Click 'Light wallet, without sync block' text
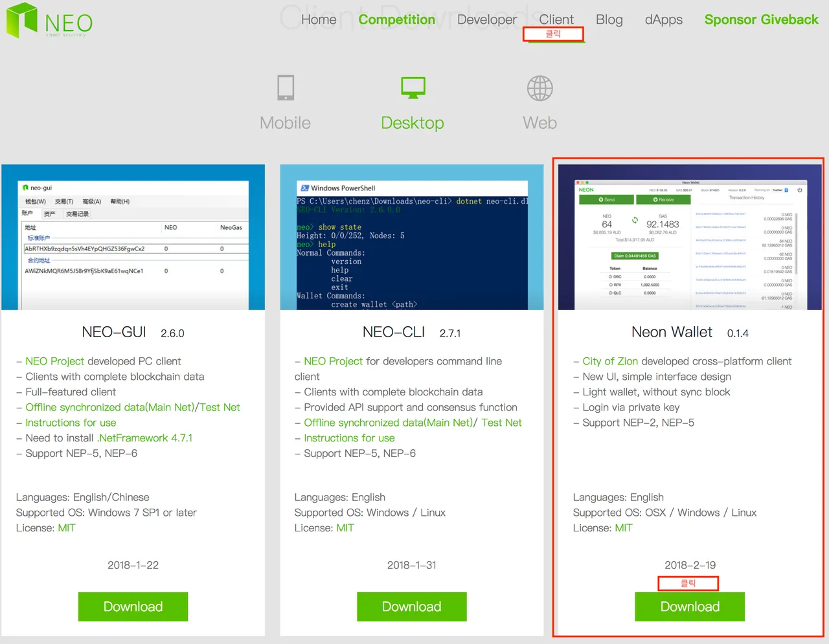Viewport: 829px width, 644px height. 656,392
